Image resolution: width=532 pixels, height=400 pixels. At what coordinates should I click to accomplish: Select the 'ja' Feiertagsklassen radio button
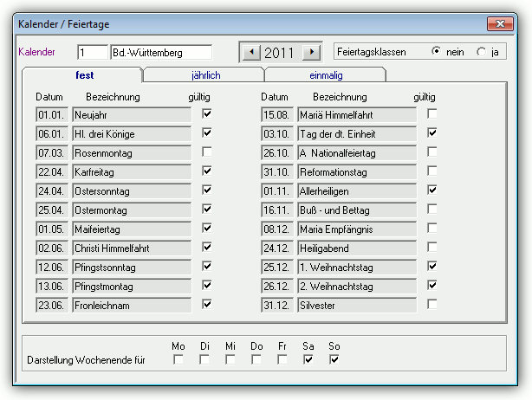pos(481,52)
